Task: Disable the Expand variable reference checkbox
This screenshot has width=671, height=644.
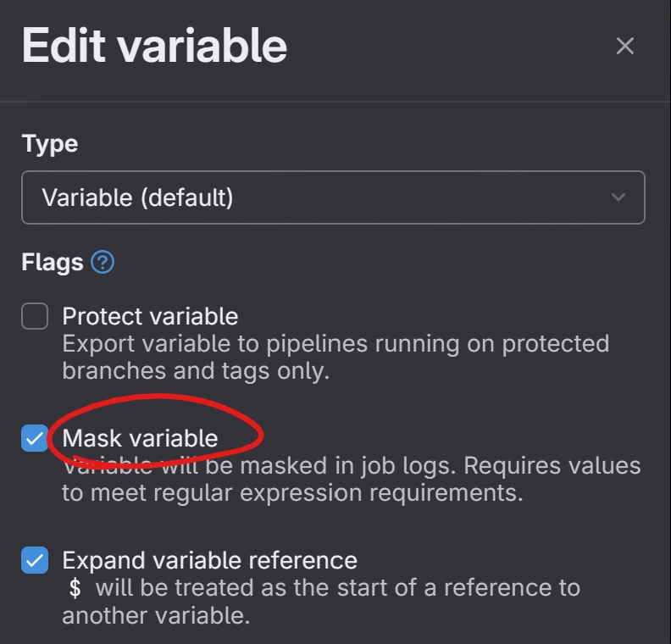Action: coord(35,561)
